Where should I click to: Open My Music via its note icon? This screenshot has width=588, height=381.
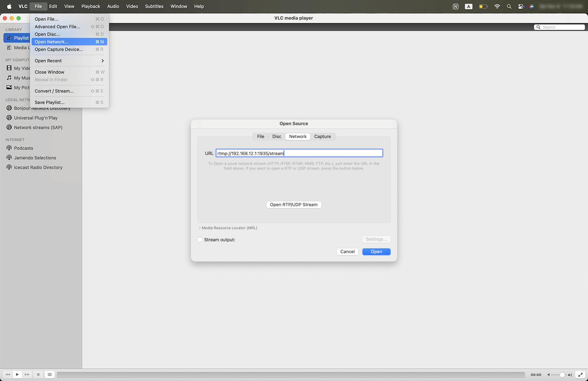(x=9, y=78)
